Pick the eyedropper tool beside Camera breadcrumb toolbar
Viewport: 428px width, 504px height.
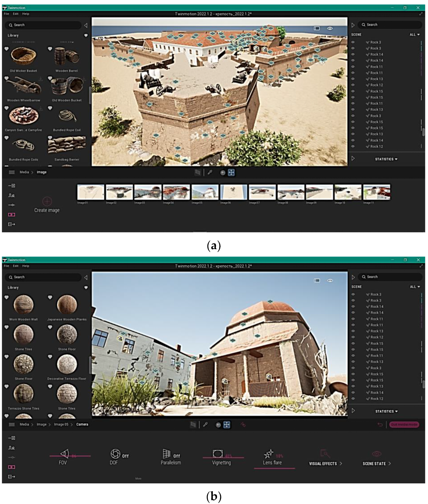point(205,425)
